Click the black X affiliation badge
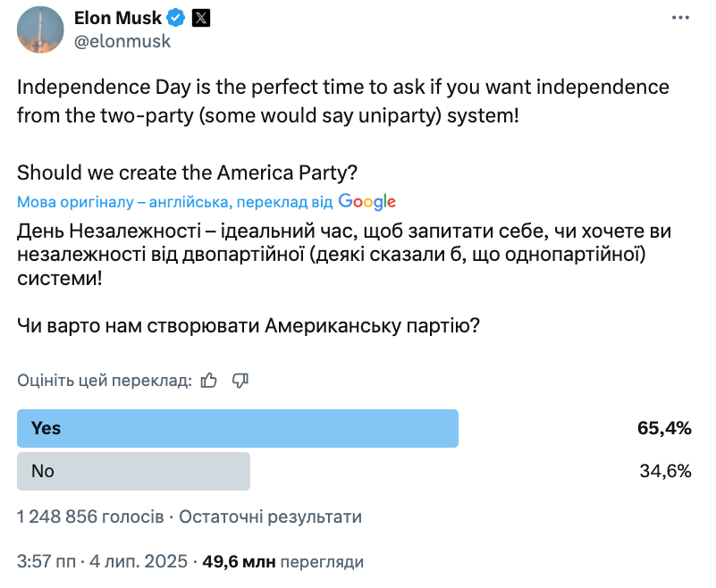This screenshot has height=588, width=716. (x=201, y=18)
